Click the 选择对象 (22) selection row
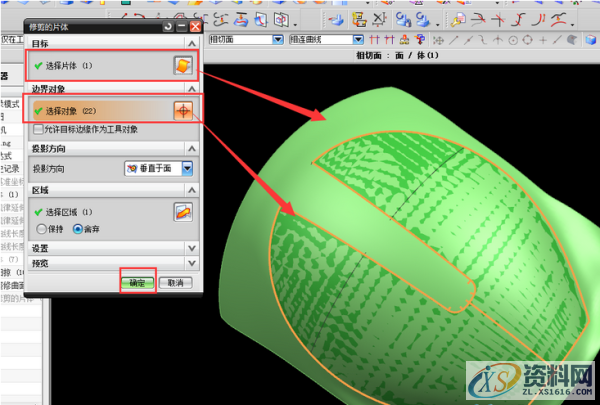This screenshot has height=405, width=600. point(100,110)
